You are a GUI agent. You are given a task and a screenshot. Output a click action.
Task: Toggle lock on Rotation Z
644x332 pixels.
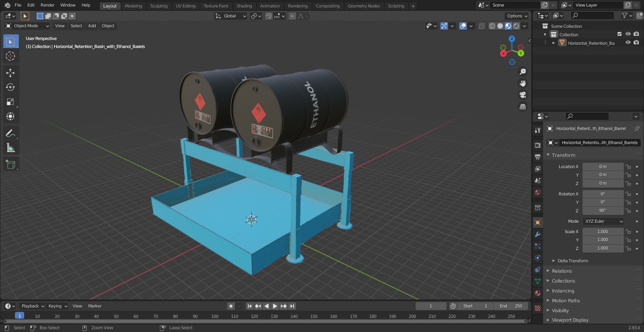pyautogui.click(x=628, y=211)
